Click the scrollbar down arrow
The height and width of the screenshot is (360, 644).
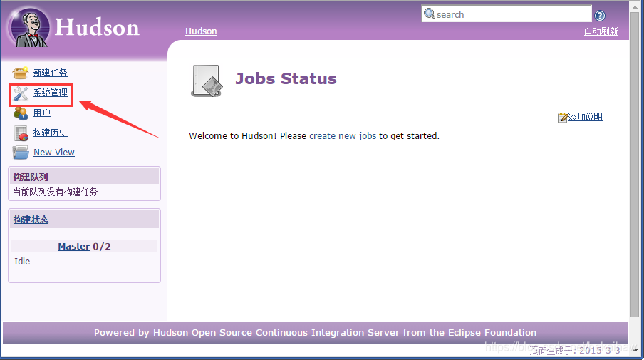click(635, 351)
